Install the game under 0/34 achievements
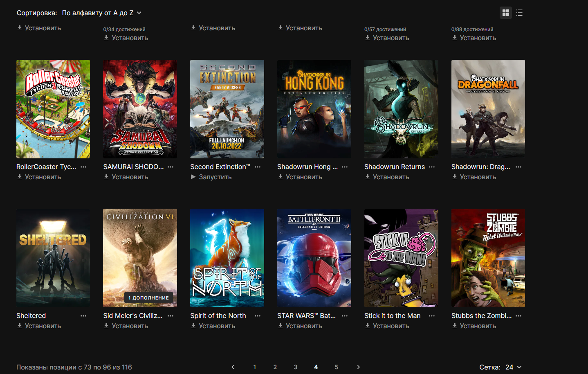Viewport: 588px width, 374px height. [126, 38]
